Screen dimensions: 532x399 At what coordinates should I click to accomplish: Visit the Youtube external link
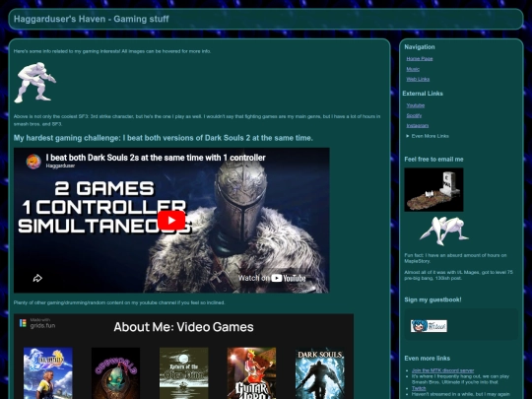(x=416, y=105)
